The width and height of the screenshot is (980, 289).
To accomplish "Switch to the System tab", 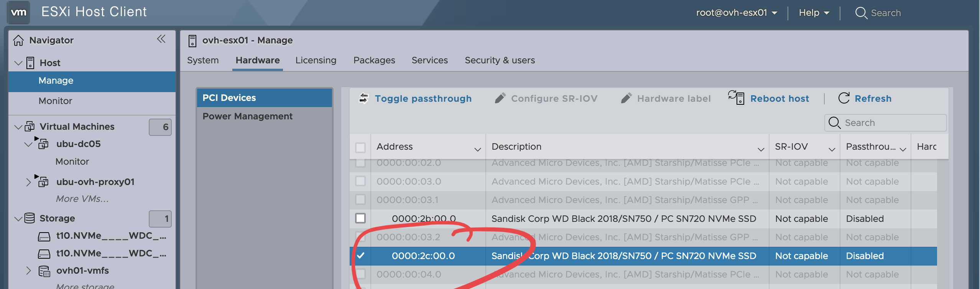I will pos(203,60).
